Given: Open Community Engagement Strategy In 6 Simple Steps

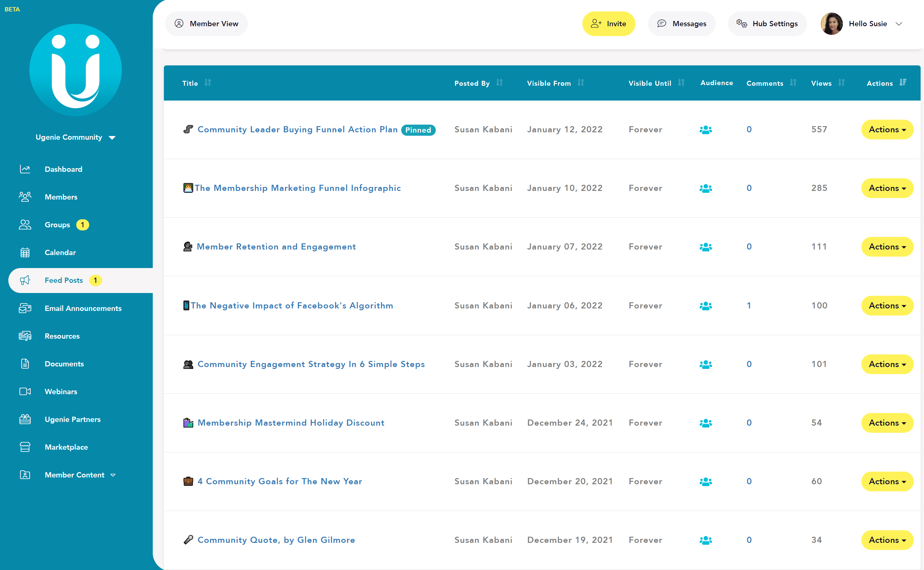Looking at the screenshot, I should [311, 364].
